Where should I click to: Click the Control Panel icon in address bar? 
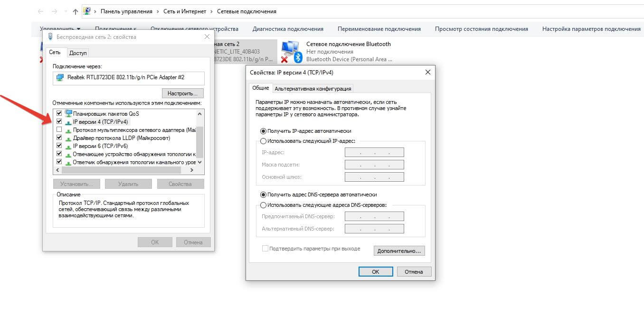coord(87,11)
